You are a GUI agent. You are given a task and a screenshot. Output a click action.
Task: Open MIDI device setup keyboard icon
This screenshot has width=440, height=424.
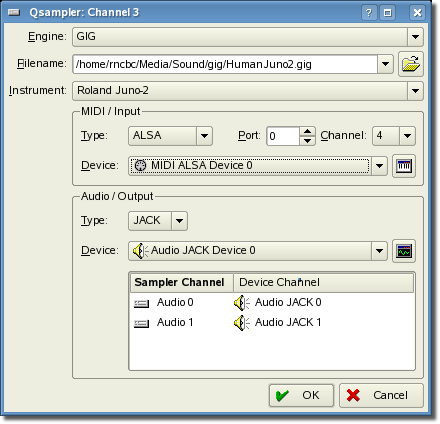[x=404, y=166]
